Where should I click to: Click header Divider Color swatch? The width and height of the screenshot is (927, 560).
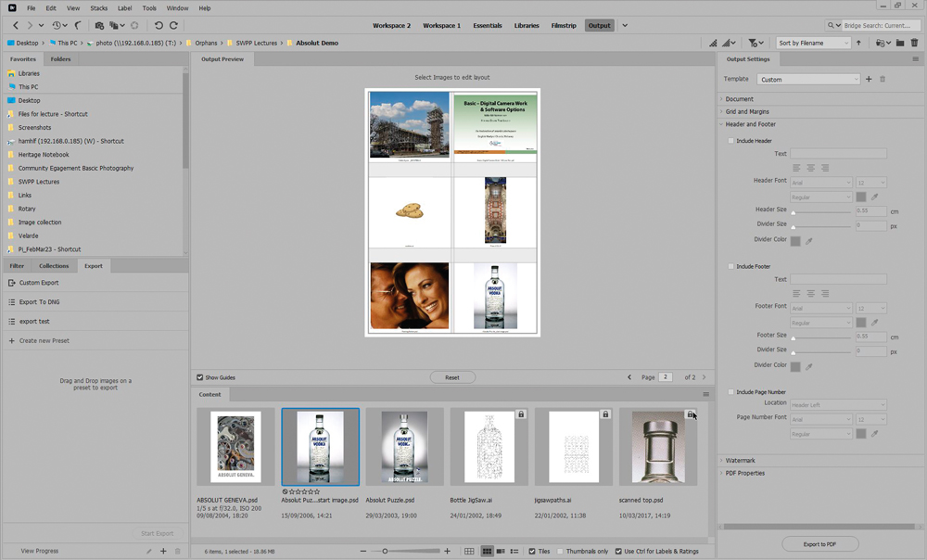tap(795, 241)
